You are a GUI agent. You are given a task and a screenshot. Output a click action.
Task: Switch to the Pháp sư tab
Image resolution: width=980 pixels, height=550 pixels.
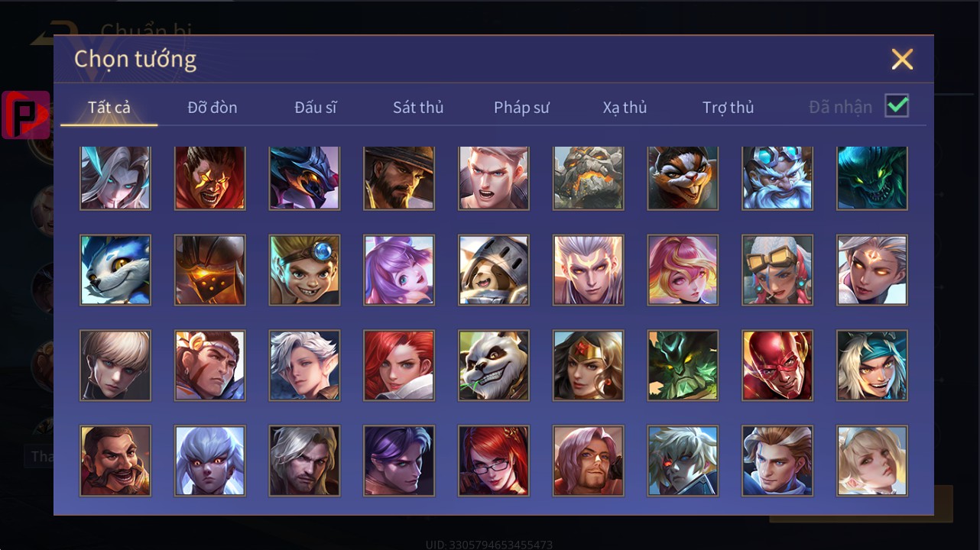tap(521, 107)
